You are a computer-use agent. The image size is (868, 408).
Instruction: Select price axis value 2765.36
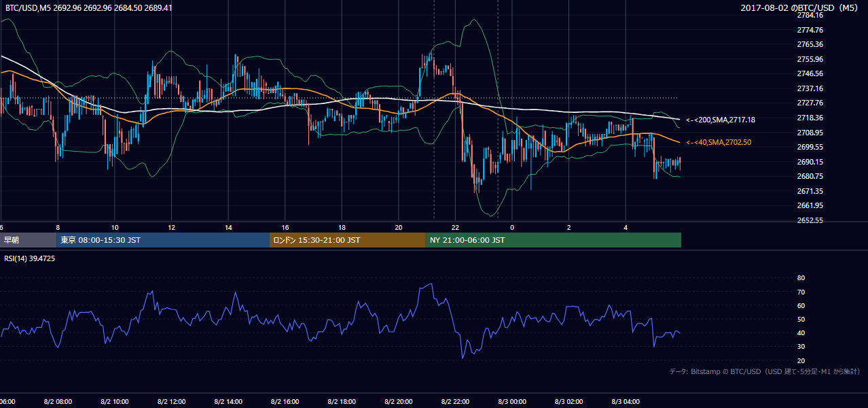tap(810, 44)
